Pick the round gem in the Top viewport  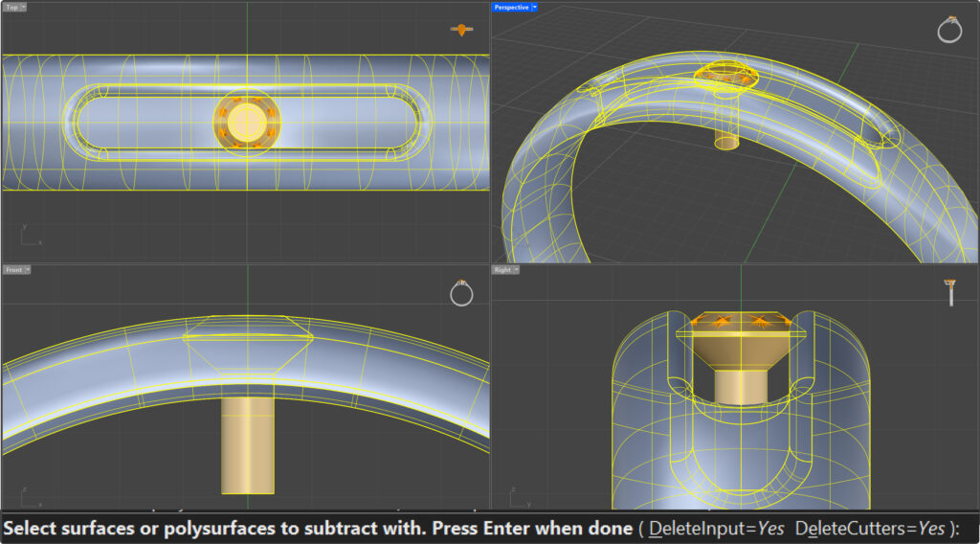click(247, 123)
